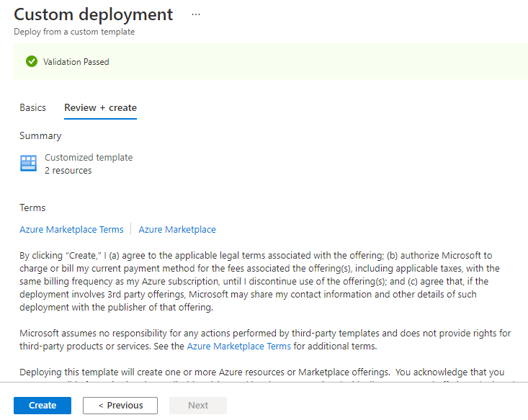Click the Customized template label
The height and width of the screenshot is (420, 528).
click(x=89, y=157)
